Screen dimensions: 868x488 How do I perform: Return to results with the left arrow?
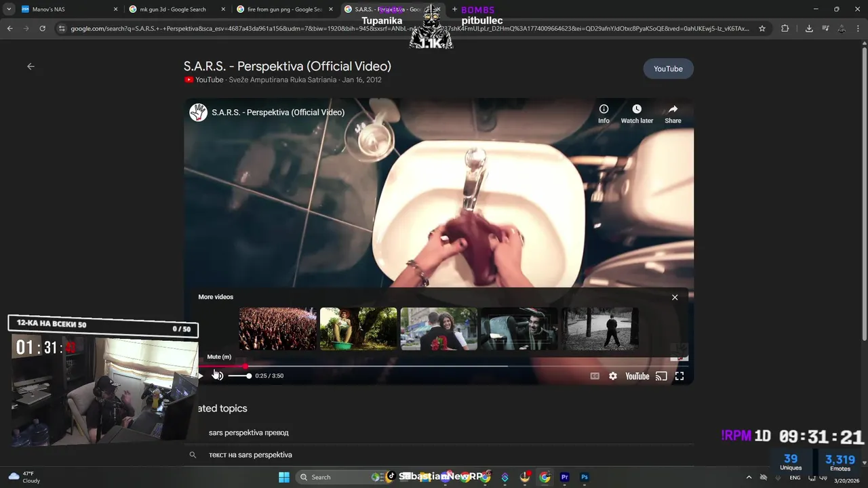click(x=31, y=66)
